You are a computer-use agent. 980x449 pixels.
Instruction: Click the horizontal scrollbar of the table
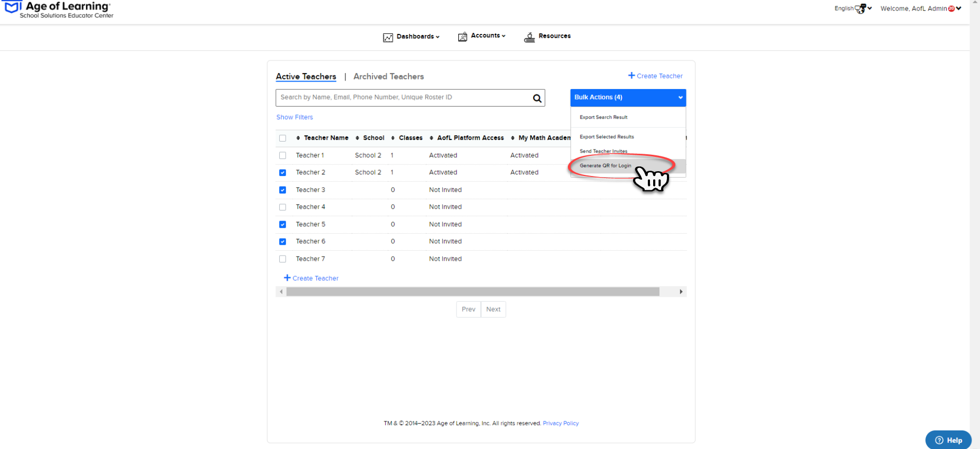[x=473, y=292]
